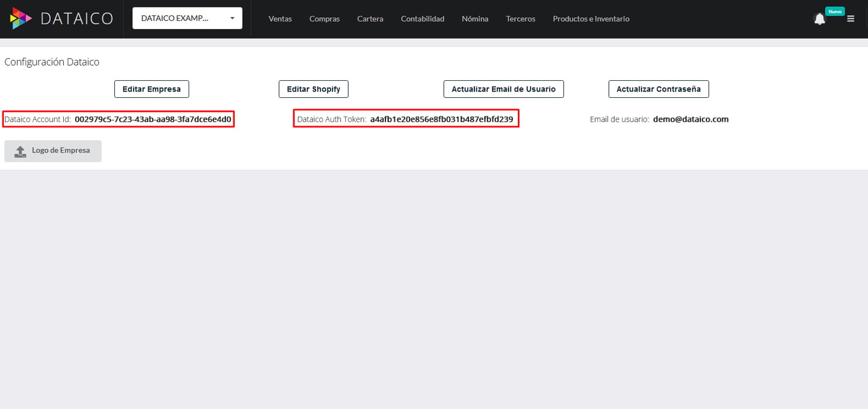Open the Ventas menu
This screenshot has width=868, height=409.
pos(280,19)
